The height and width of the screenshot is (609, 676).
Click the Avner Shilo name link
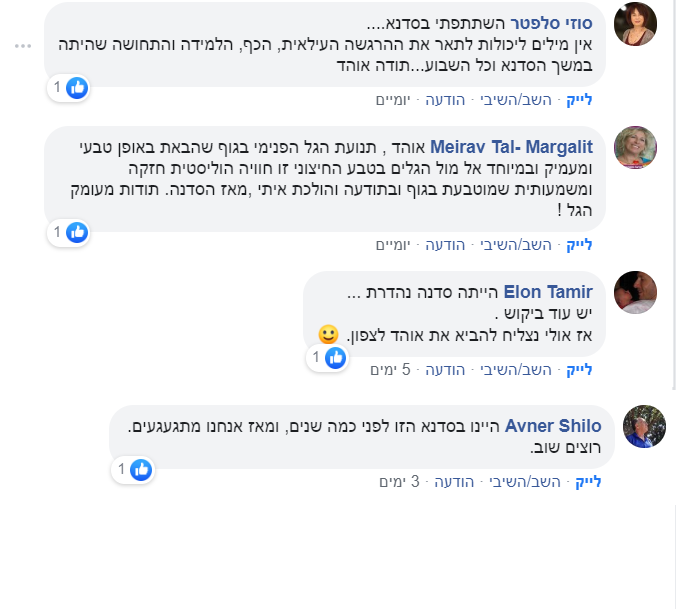point(553,426)
